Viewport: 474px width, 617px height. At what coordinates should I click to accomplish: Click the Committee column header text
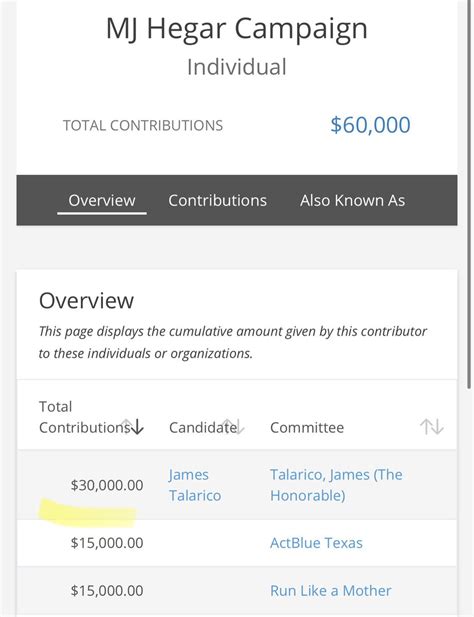tap(307, 427)
